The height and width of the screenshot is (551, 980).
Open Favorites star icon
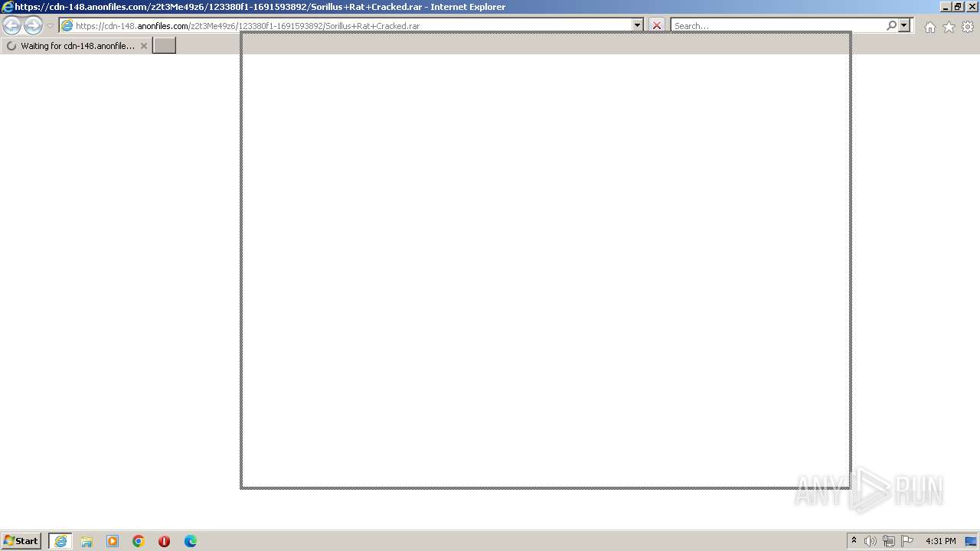949,27
